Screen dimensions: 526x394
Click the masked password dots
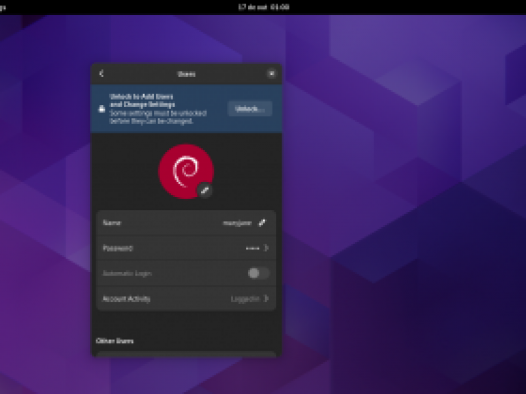pos(252,248)
